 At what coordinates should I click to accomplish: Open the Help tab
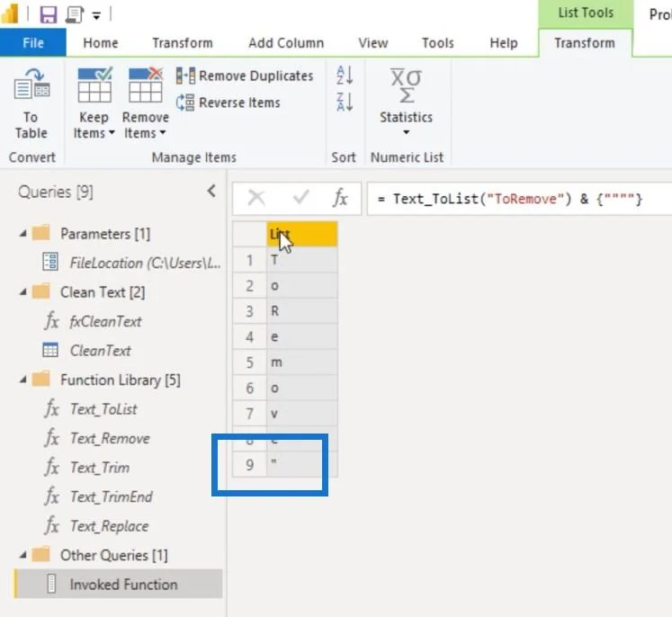pyautogui.click(x=504, y=43)
